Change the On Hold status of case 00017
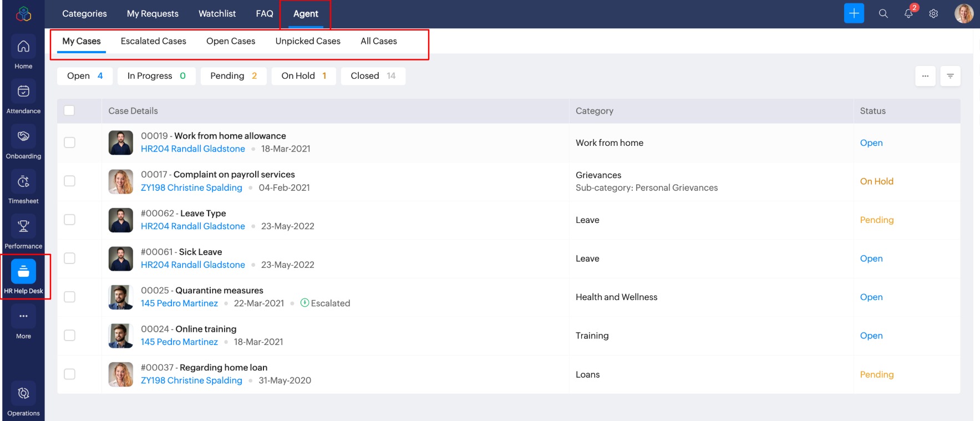Image resolution: width=980 pixels, height=421 pixels. pos(876,181)
